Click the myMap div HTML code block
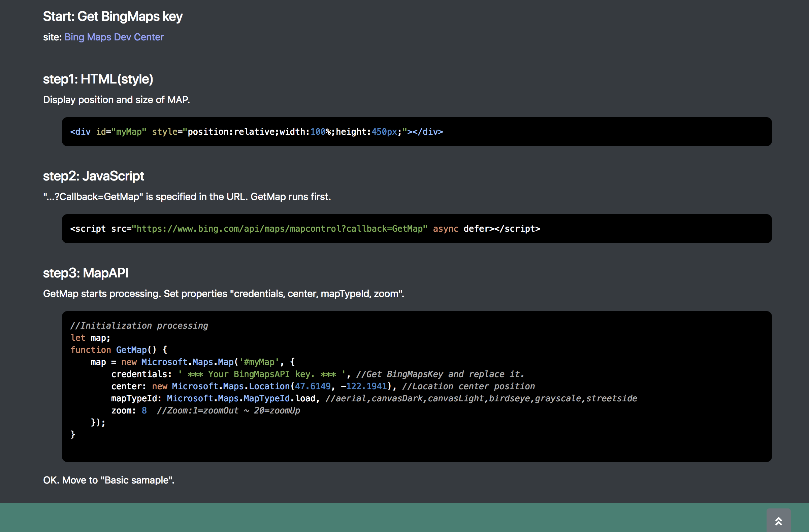809x532 pixels. (256, 132)
